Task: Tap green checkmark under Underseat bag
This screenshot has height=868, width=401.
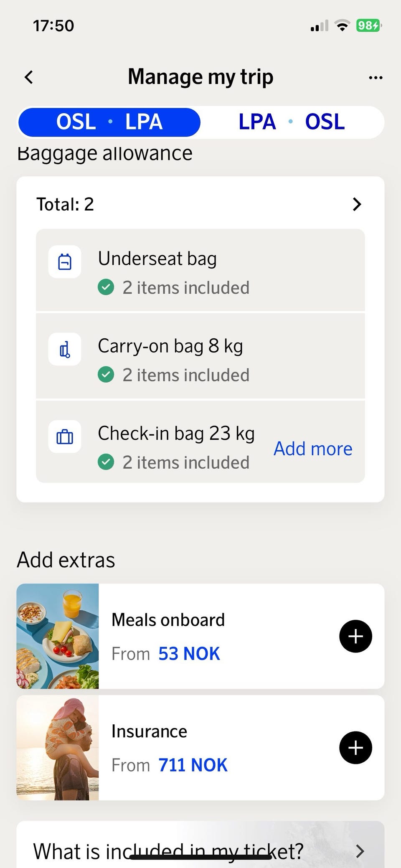Action: coord(106,287)
